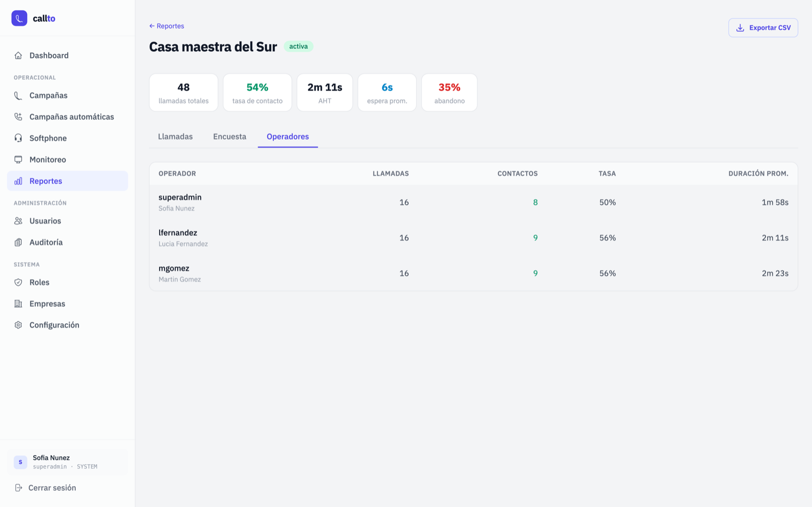Go back via Reportes link

click(x=167, y=26)
